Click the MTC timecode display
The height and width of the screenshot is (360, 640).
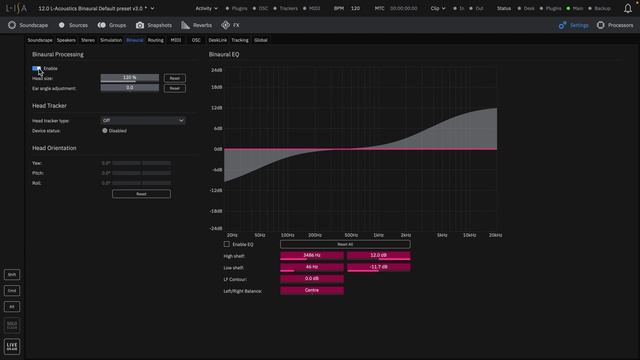click(x=403, y=8)
